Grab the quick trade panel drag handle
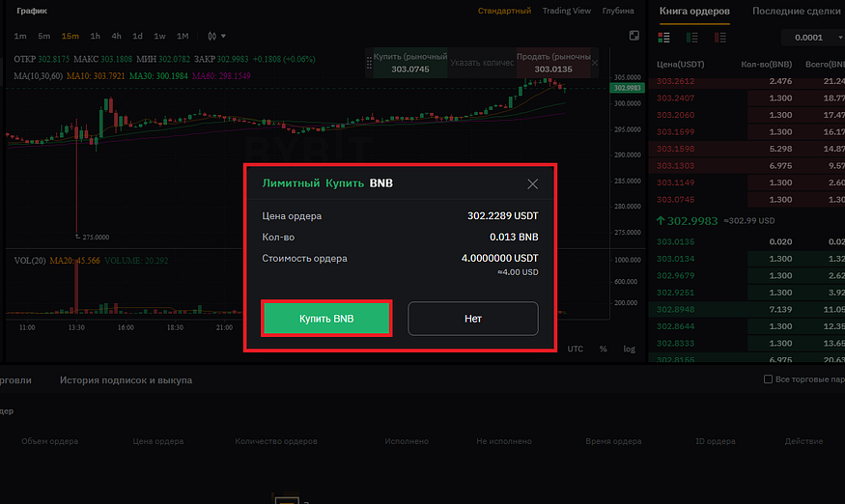 pos(369,63)
